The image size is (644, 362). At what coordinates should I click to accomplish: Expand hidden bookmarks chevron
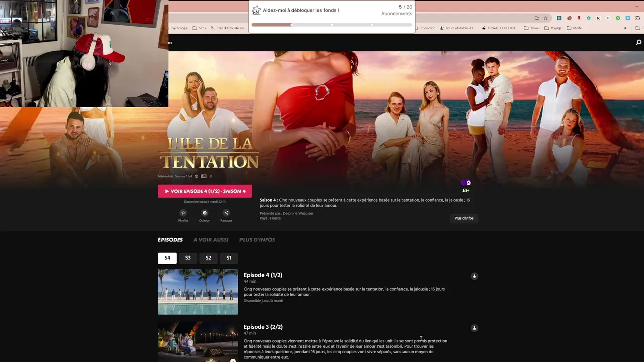(625, 28)
